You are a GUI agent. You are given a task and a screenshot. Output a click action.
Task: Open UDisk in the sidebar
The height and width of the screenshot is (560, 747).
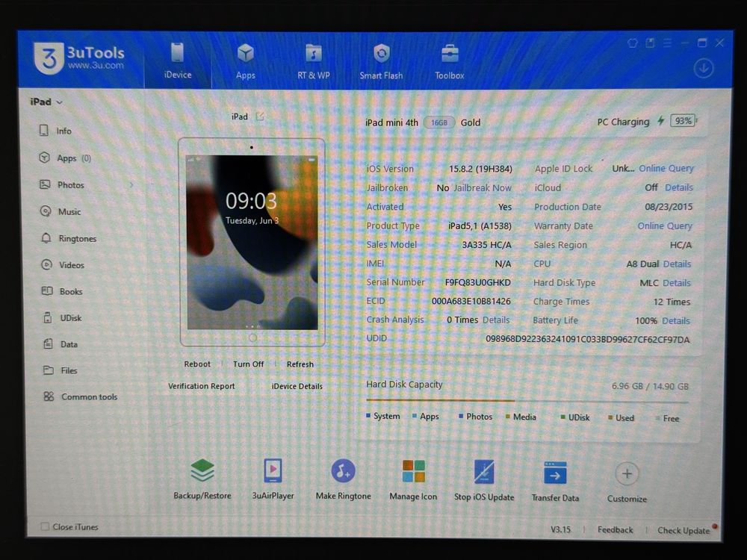62,317
